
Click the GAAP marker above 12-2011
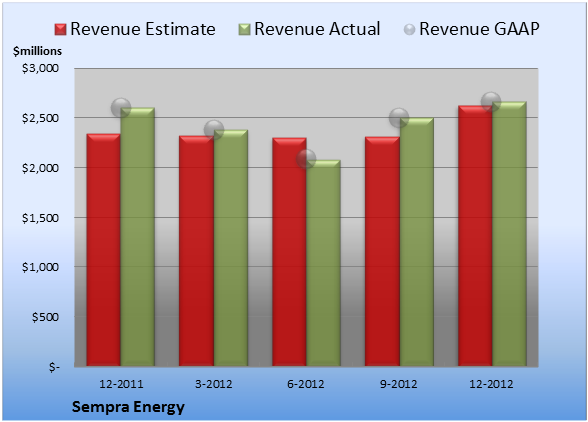point(121,108)
